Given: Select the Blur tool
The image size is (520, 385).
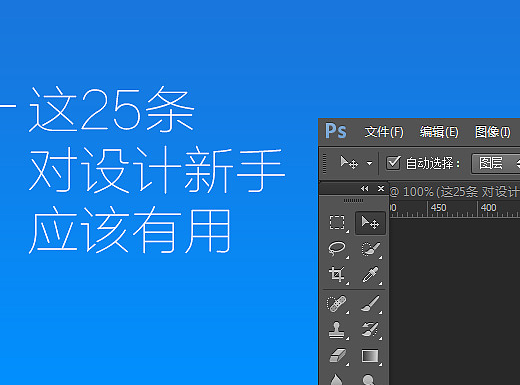Looking at the screenshot, I should click(337, 379).
